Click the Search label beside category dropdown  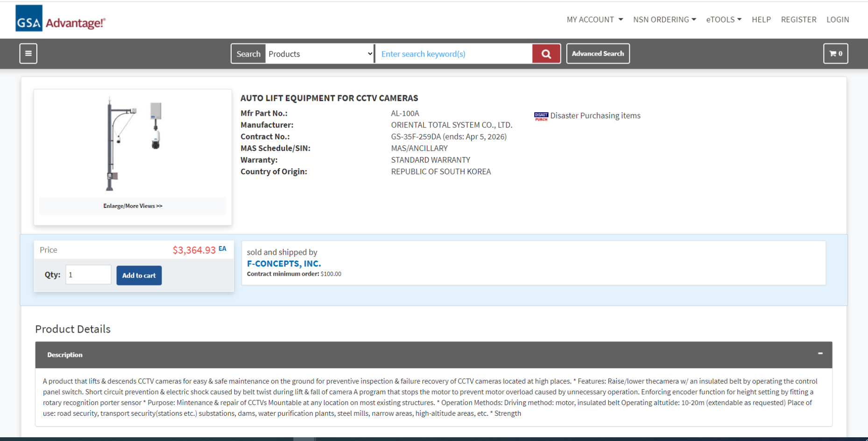pyautogui.click(x=248, y=54)
